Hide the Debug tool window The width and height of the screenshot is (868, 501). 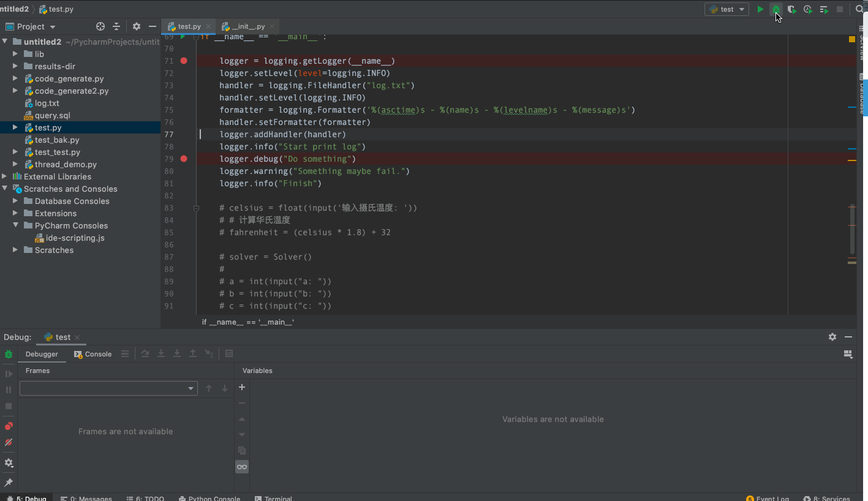point(848,337)
